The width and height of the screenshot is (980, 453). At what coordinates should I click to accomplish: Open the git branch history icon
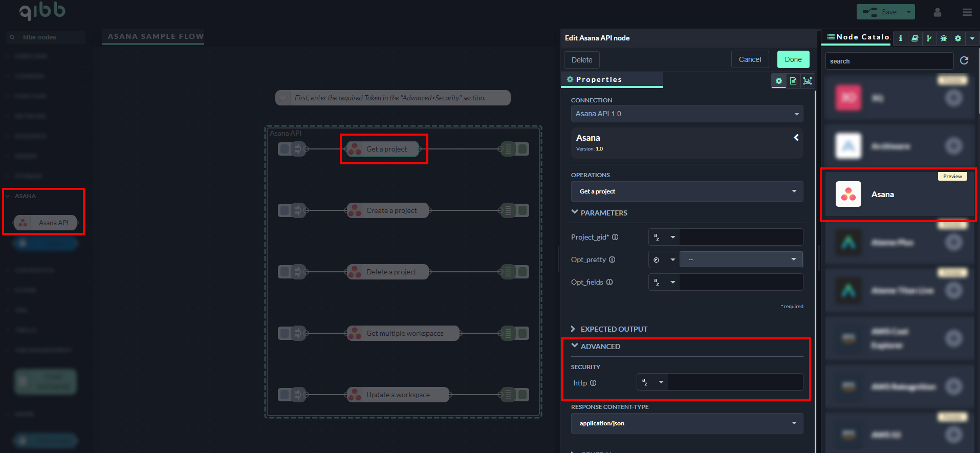click(x=929, y=38)
